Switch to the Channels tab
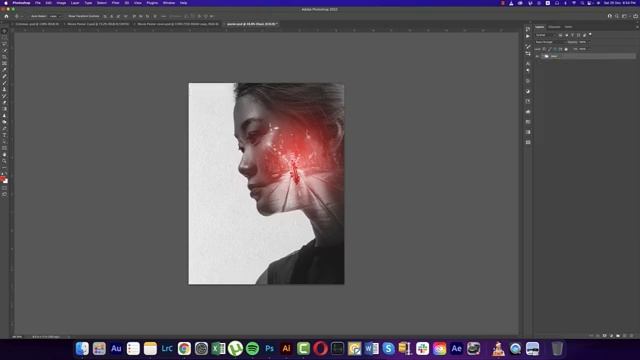 554,27
